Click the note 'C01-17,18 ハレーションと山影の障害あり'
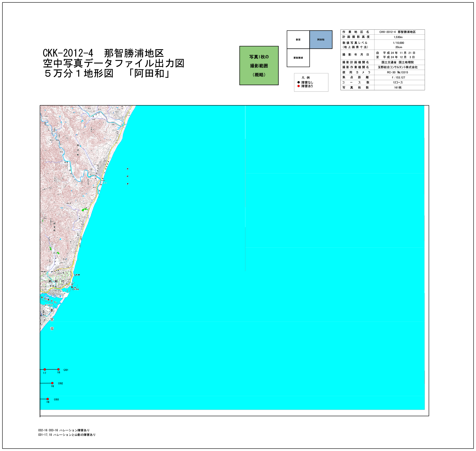This screenshot has width=476, height=451. pyautogui.click(x=67, y=435)
